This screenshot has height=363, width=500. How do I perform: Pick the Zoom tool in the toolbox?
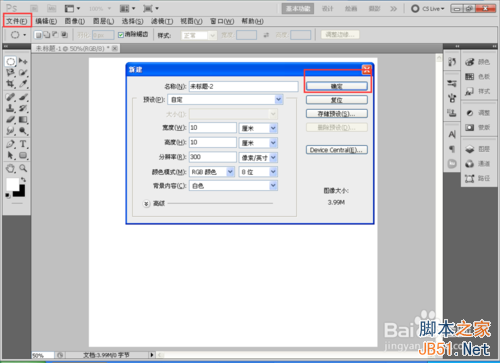[23, 168]
